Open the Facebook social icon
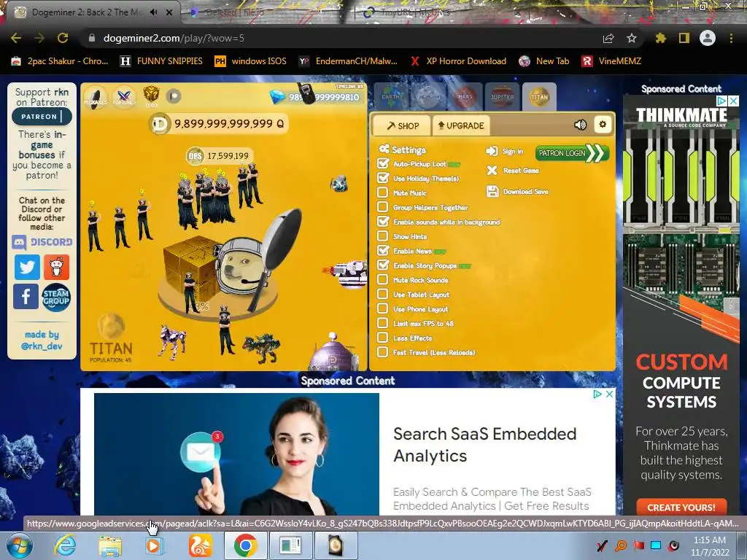Image resolution: width=747 pixels, height=560 pixels. click(x=26, y=297)
